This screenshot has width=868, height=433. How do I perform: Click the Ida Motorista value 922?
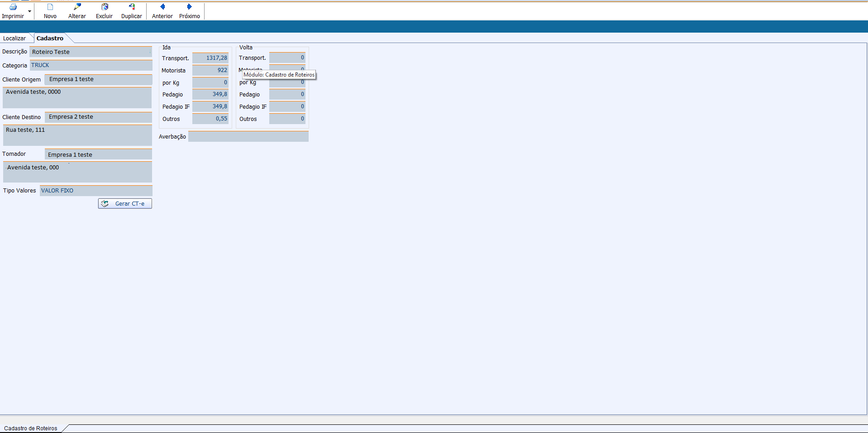[210, 71]
